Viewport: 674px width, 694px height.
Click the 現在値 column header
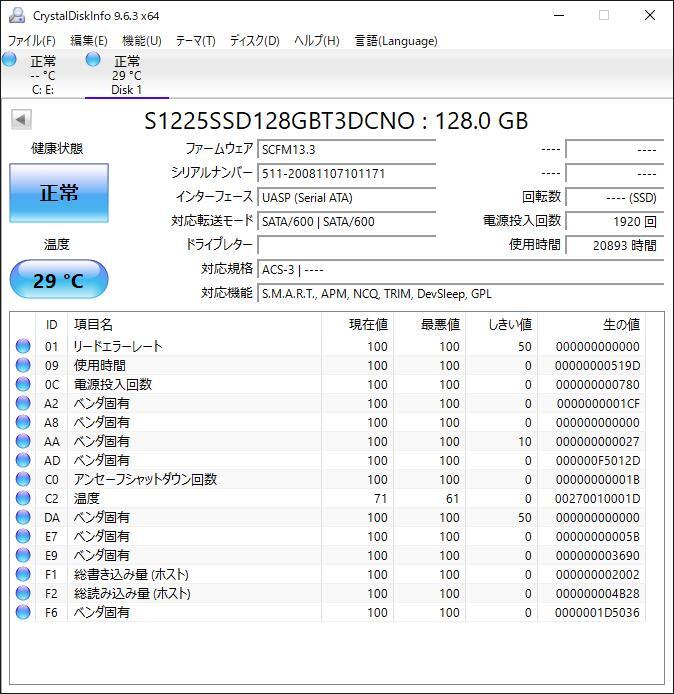[x=358, y=324]
